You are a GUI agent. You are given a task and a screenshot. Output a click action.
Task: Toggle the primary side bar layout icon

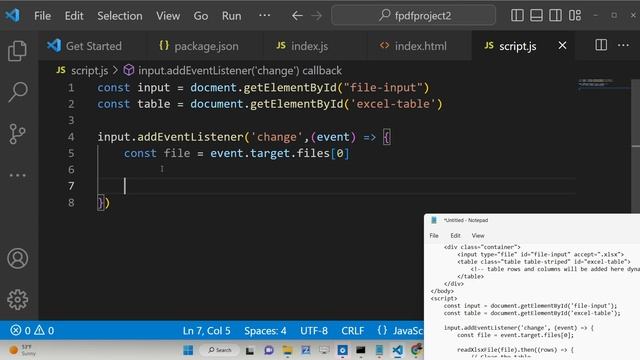[x=517, y=16]
